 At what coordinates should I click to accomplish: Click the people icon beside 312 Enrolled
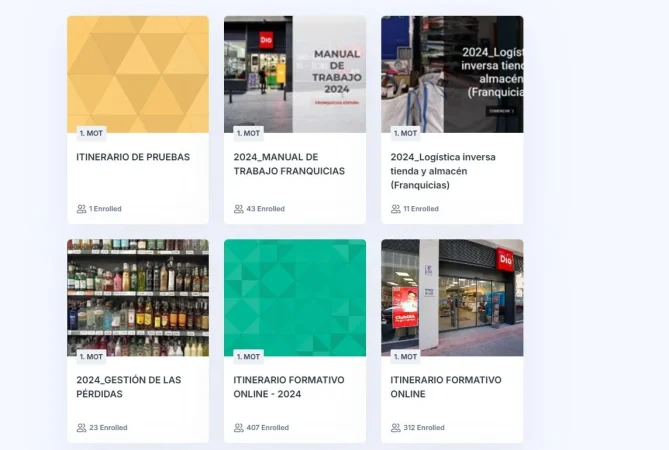tap(396, 427)
